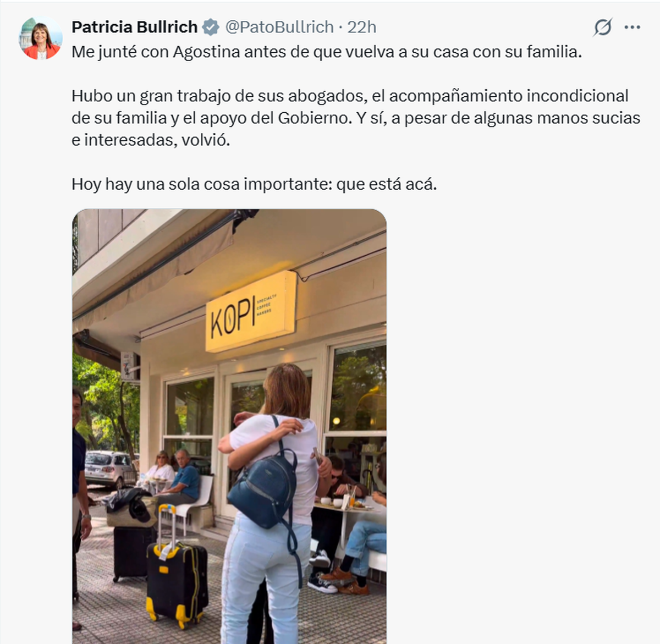Open the Grok explain-post icon
660x644 pixels.
click(602, 27)
